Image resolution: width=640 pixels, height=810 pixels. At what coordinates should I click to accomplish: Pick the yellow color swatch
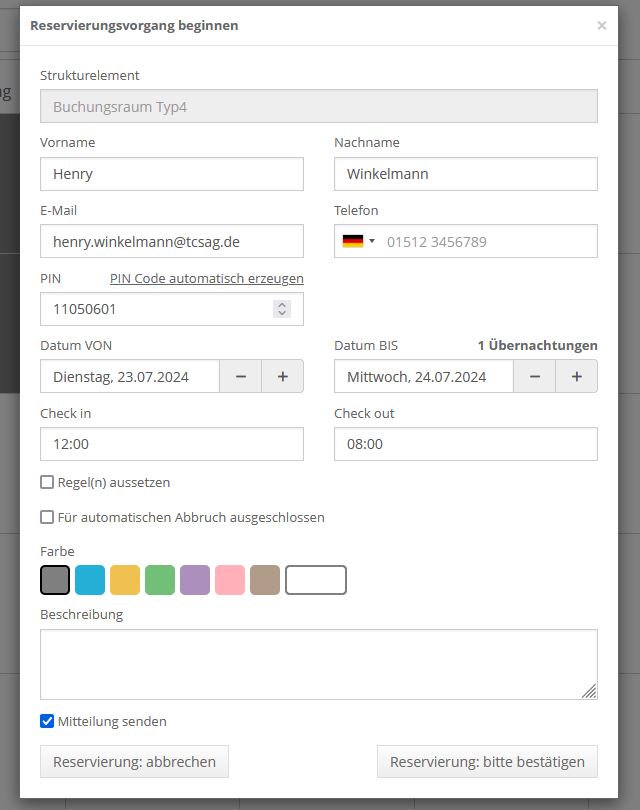125,580
